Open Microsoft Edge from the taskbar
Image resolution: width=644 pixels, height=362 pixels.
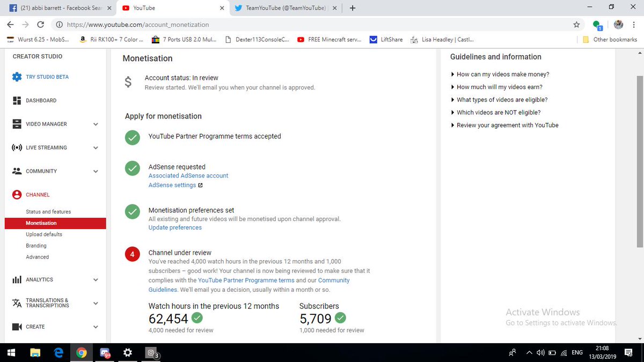click(58, 352)
